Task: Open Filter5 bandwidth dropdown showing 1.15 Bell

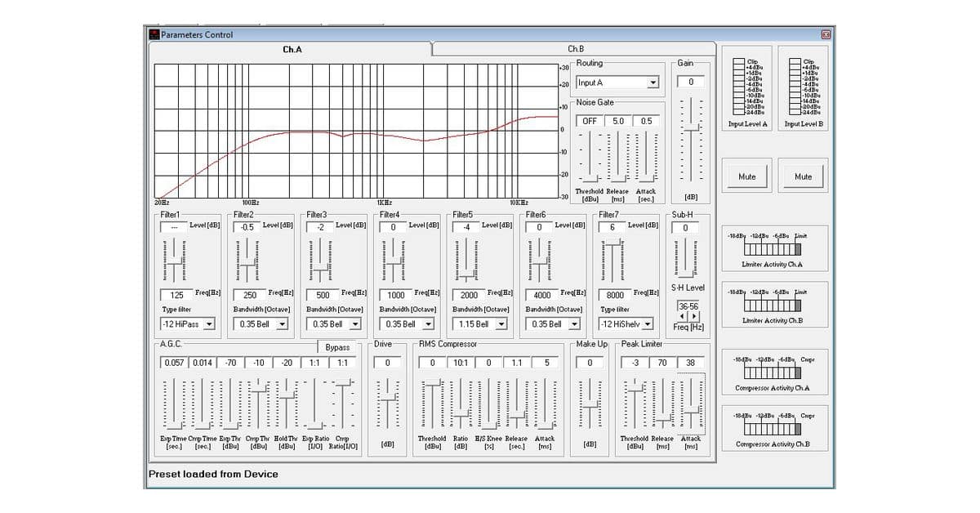Action: point(501,324)
